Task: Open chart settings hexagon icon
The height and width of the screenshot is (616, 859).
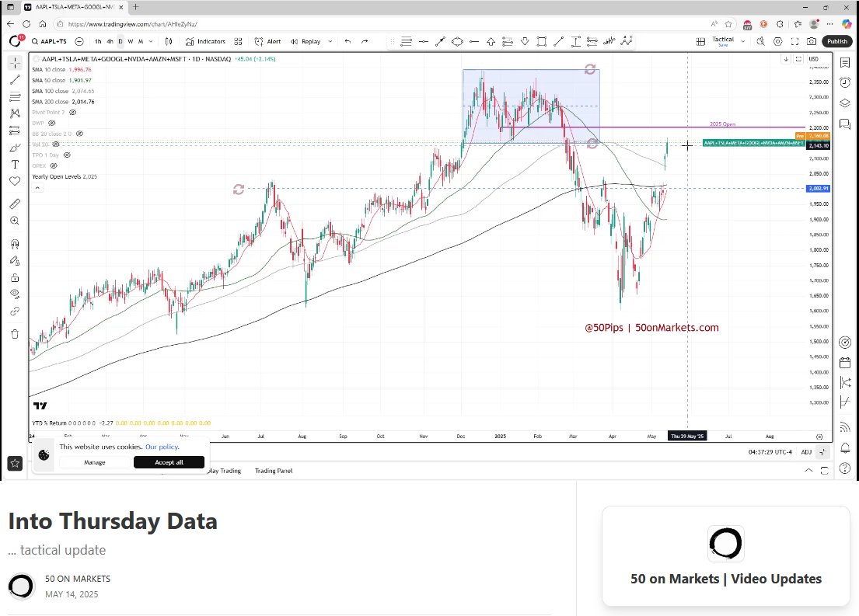Action: pos(778,42)
